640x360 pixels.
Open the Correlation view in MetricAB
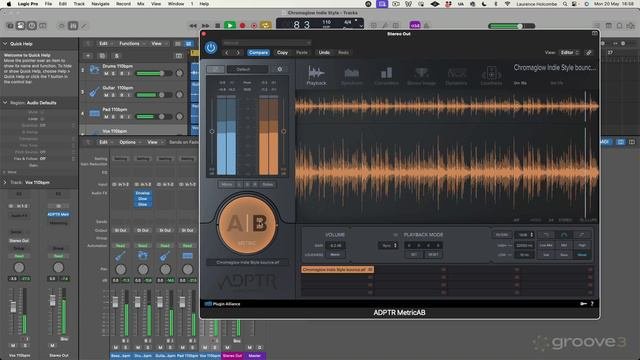tap(386, 76)
